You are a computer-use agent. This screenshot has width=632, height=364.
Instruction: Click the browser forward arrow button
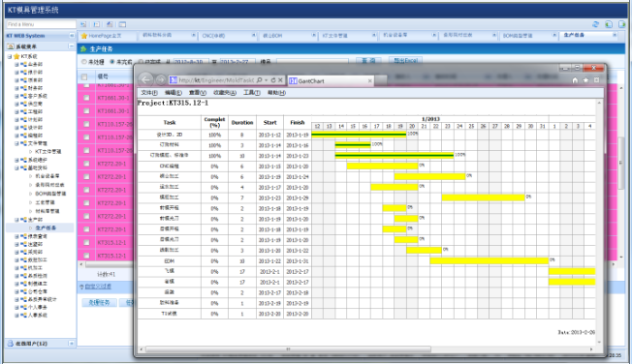point(160,80)
